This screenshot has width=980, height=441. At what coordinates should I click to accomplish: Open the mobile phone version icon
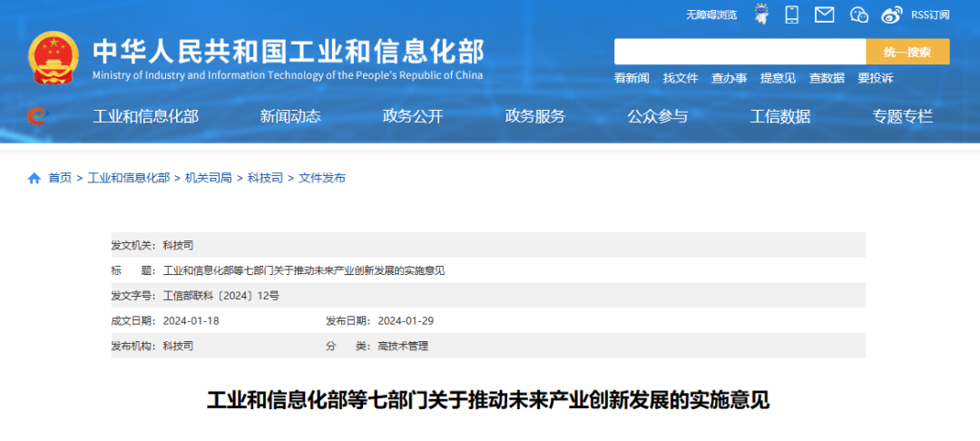click(792, 15)
